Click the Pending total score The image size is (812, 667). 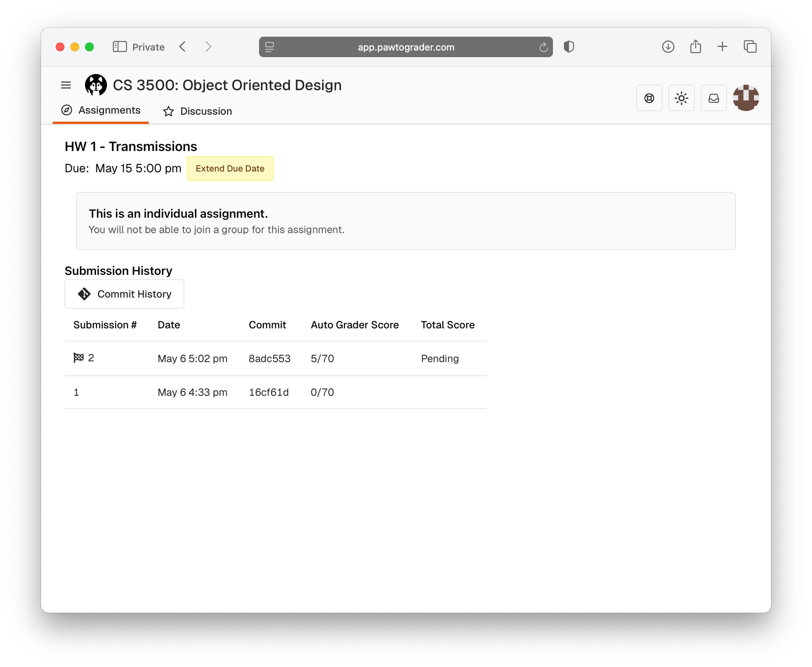(440, 358)
